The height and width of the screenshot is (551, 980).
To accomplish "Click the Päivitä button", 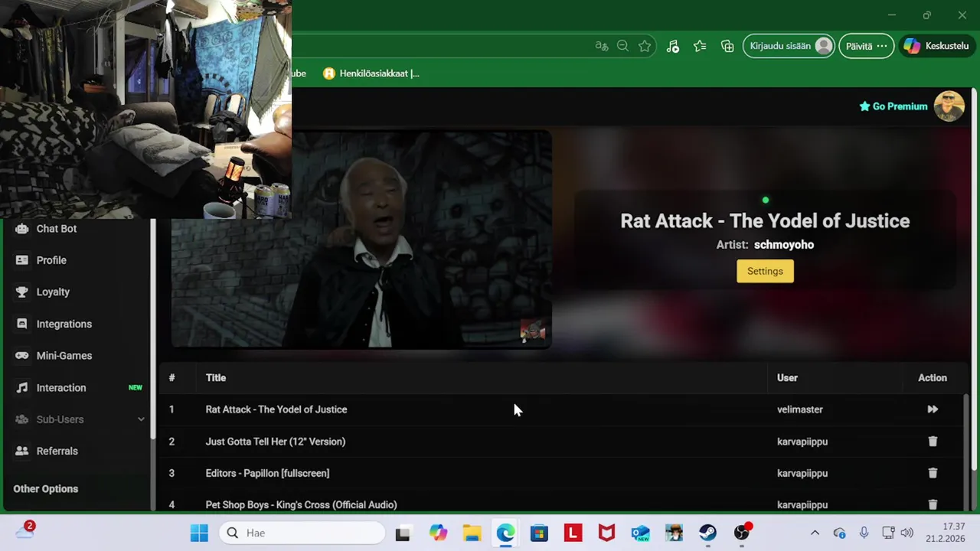I will coord(866,46).
